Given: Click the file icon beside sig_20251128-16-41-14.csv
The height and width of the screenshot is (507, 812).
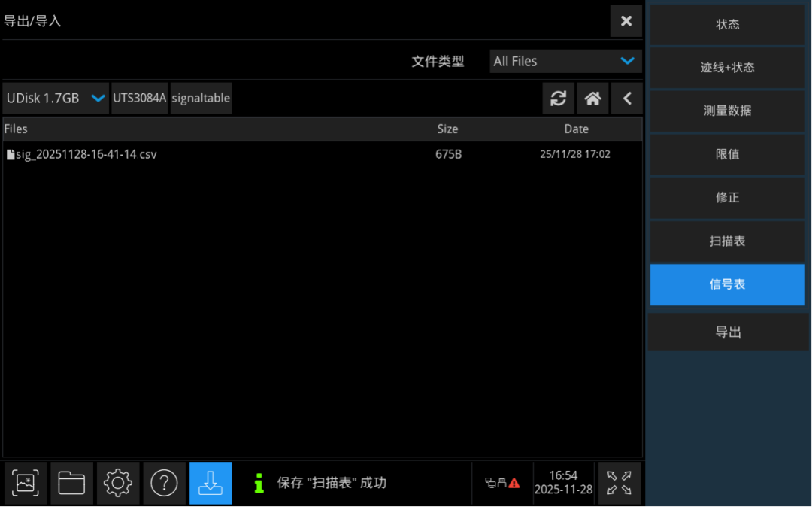Looking at the screenshot, I should (x=11, y=154).
